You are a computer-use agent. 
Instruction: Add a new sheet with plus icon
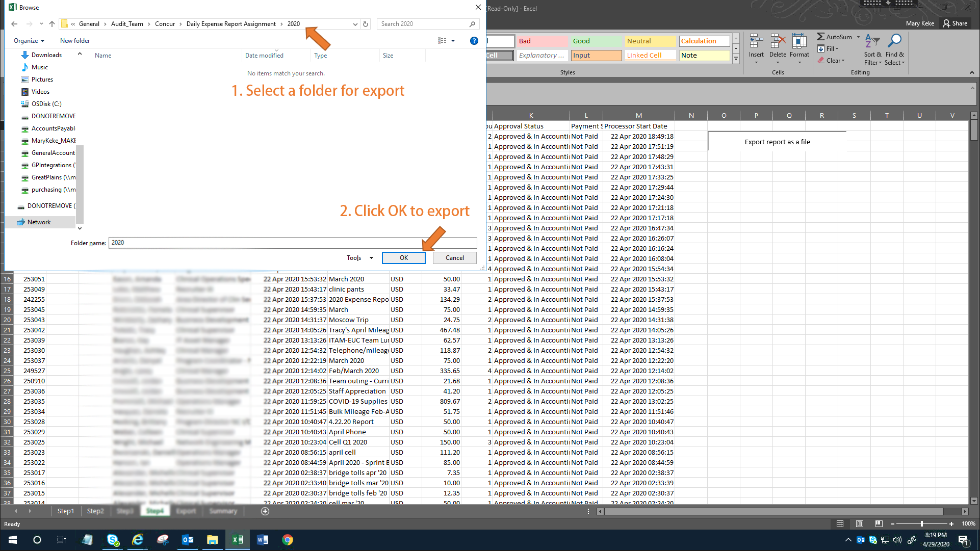tap(265, 511)
